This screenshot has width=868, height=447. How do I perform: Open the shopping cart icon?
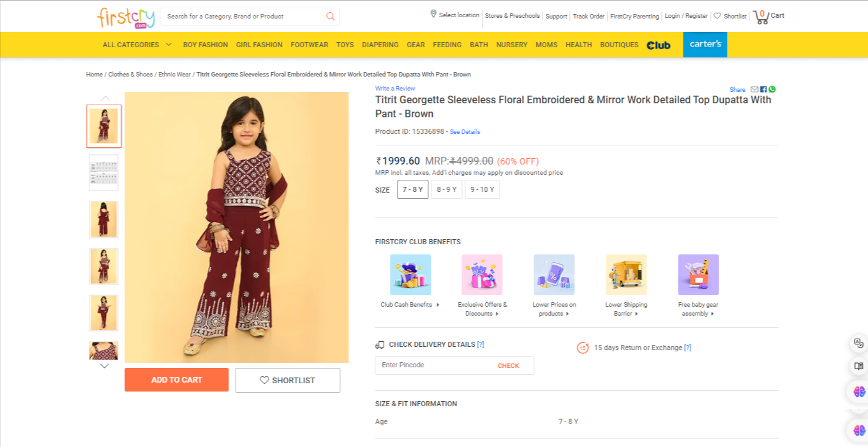click(x=761, y=17)
